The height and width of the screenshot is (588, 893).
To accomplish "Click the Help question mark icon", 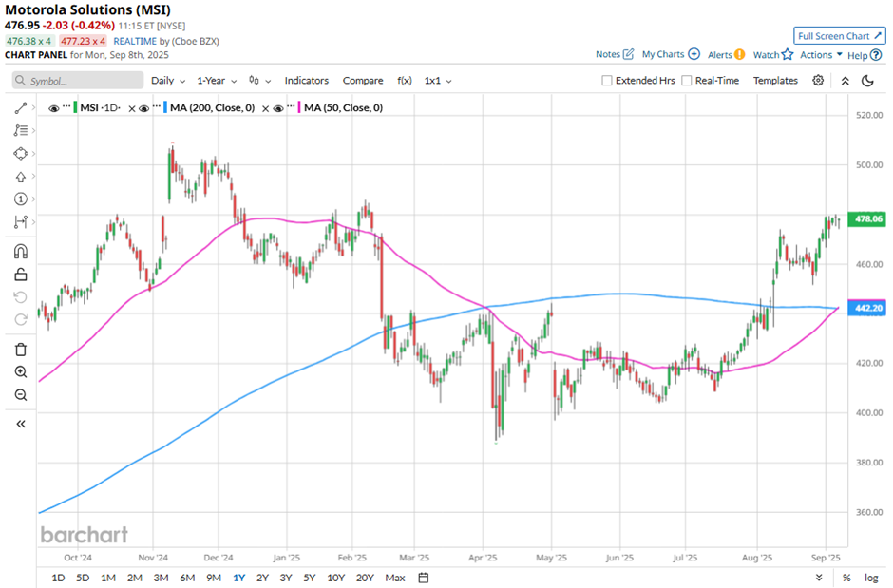I will point(876,55).
